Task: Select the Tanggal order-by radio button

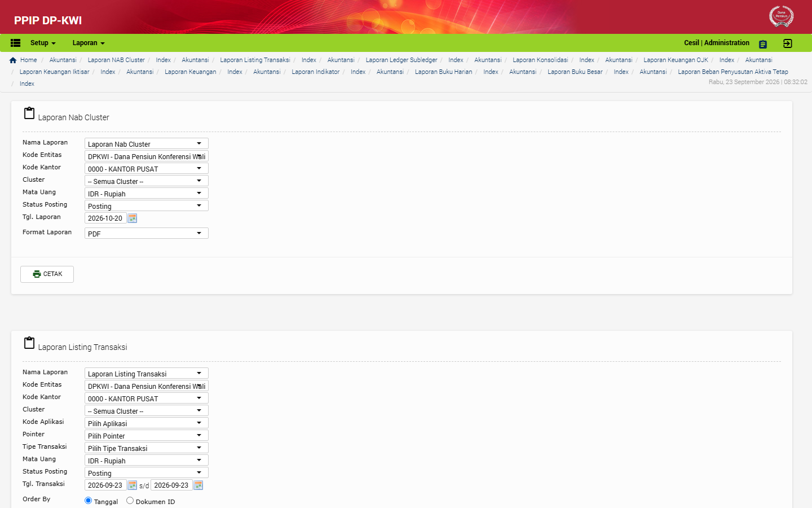Action: coord(88,501)
